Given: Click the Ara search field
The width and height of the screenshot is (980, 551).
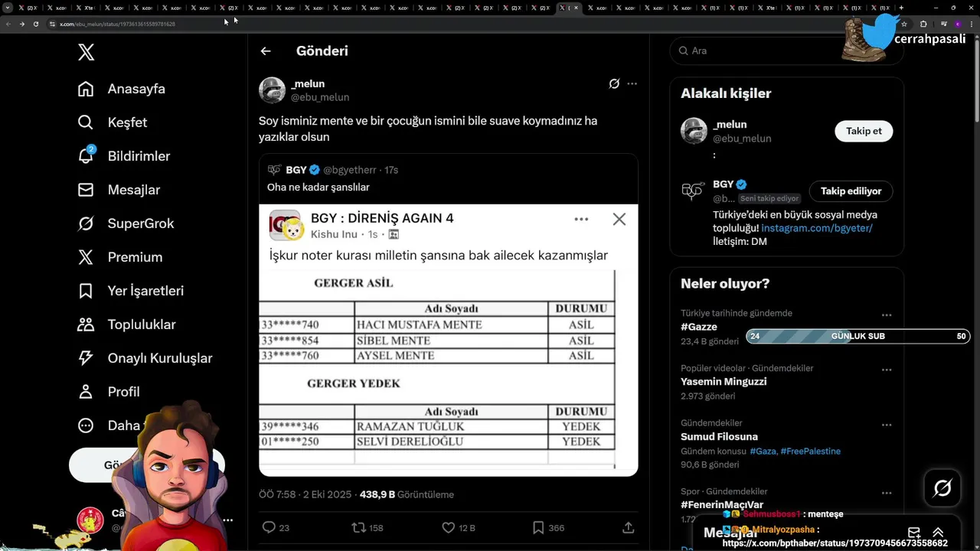Looking at the screenshot, I should click(786, 51).
